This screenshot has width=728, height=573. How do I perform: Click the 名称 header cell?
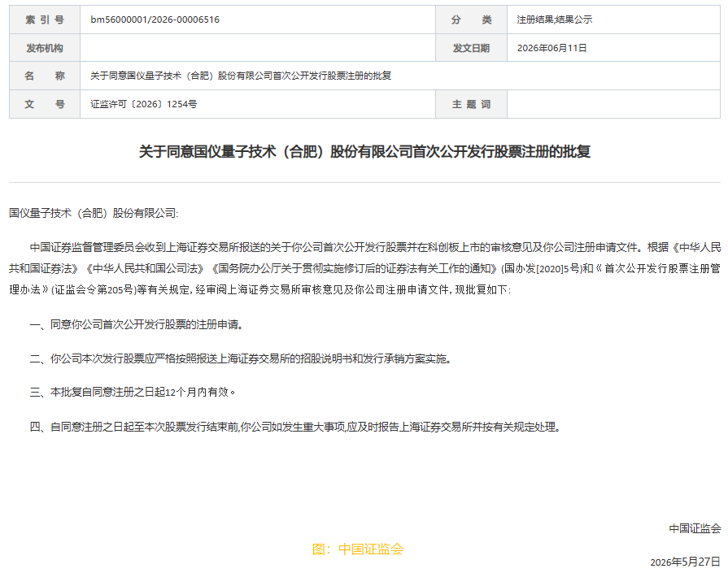click(x=45, y=76)
